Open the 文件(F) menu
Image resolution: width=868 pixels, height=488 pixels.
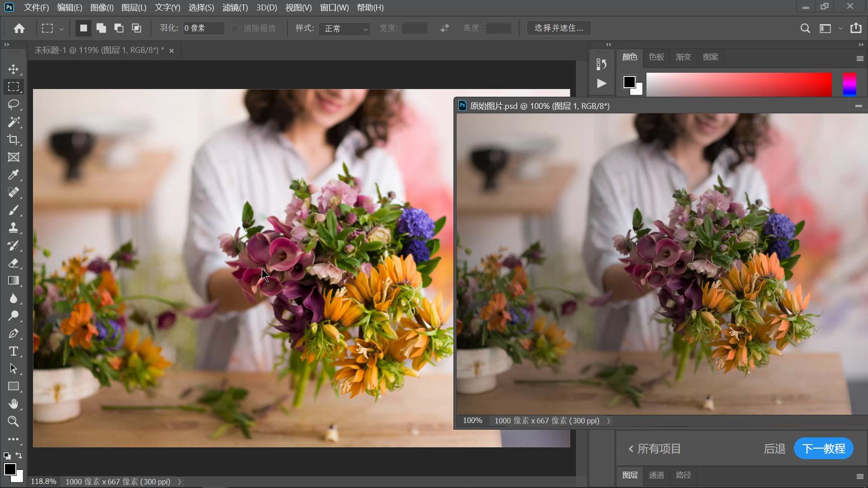36,8
